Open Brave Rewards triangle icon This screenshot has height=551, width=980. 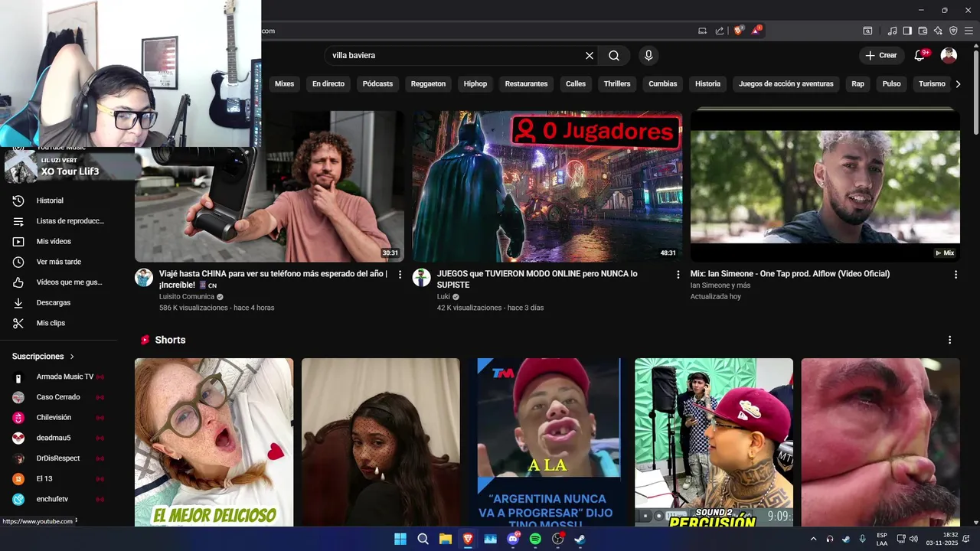point(756,31)
